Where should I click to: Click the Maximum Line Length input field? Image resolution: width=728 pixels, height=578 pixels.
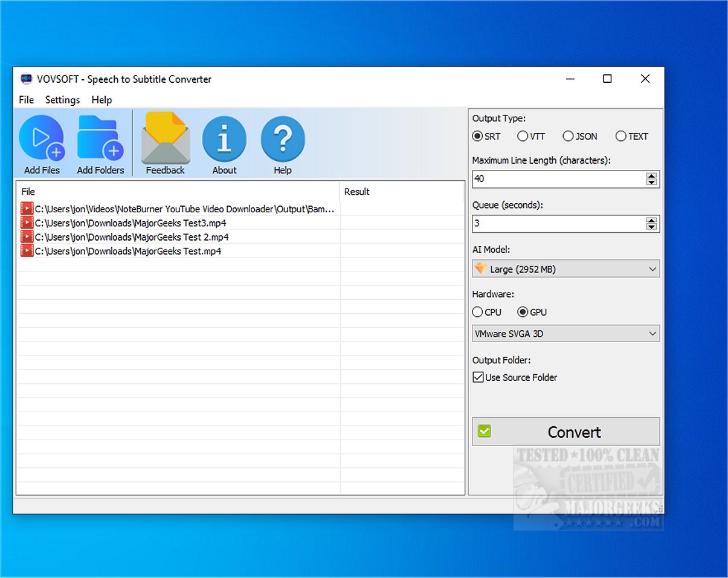[559, 179]
